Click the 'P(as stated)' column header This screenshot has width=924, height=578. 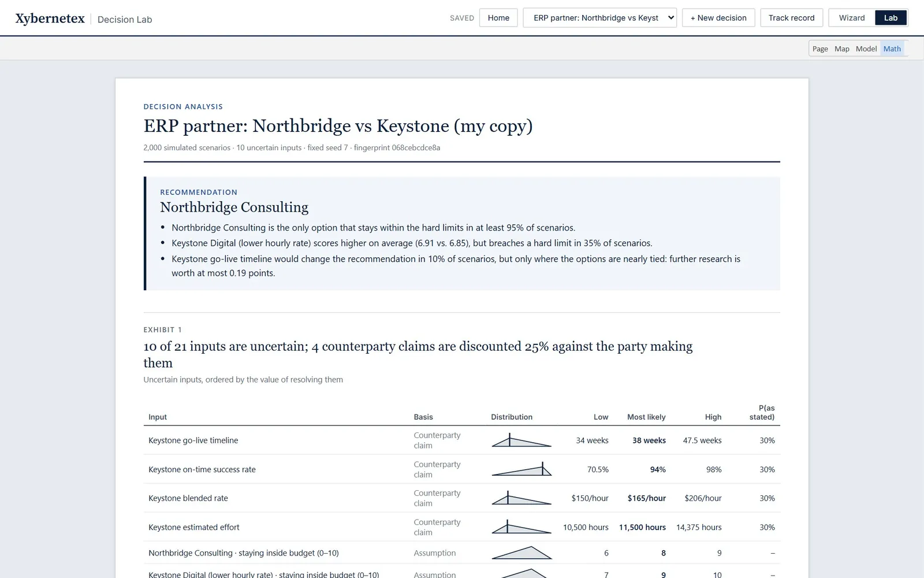(x=762, y=412)
